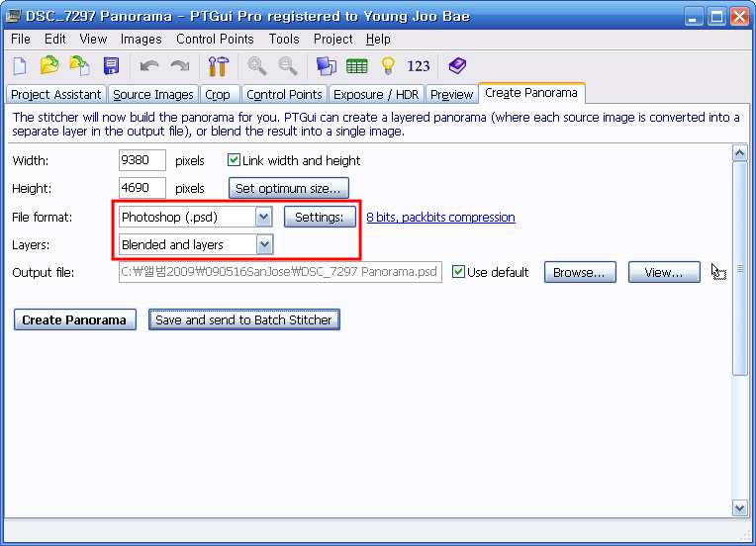Select the Create Panorama tab

point(531,93)
